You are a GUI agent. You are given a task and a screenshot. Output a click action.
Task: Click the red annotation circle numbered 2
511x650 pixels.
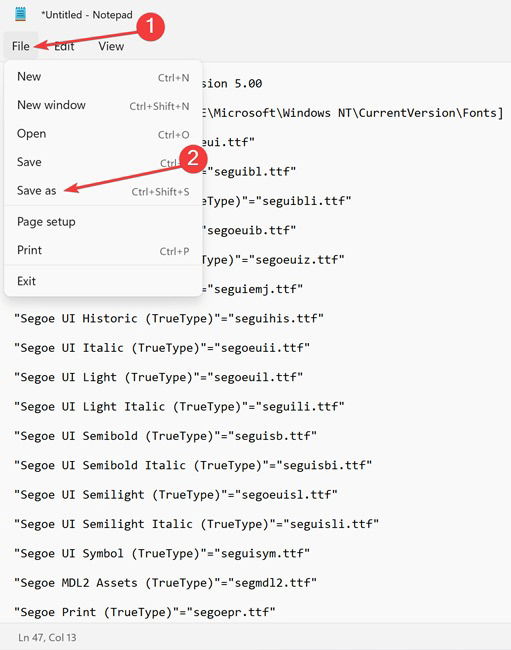[192, 159]
